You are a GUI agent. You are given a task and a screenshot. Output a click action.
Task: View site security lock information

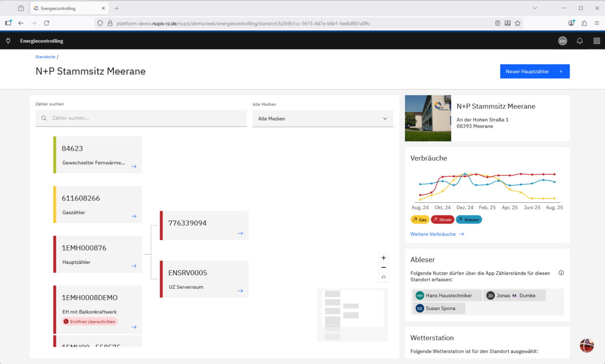(x=110, y=23)
